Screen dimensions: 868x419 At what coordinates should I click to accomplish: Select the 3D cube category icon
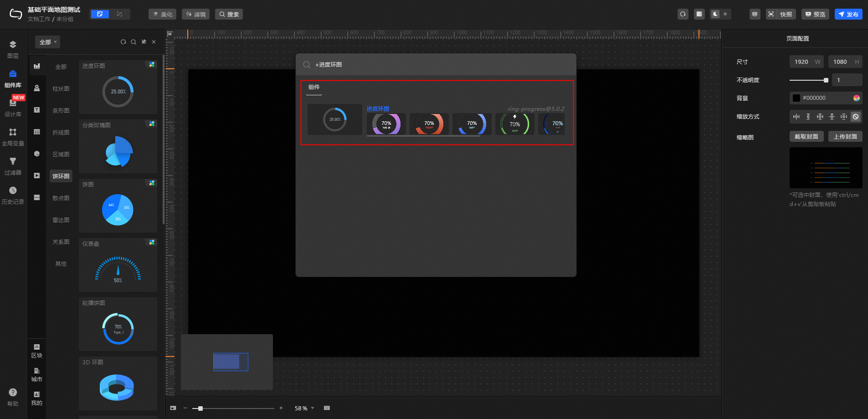(37, 154)
